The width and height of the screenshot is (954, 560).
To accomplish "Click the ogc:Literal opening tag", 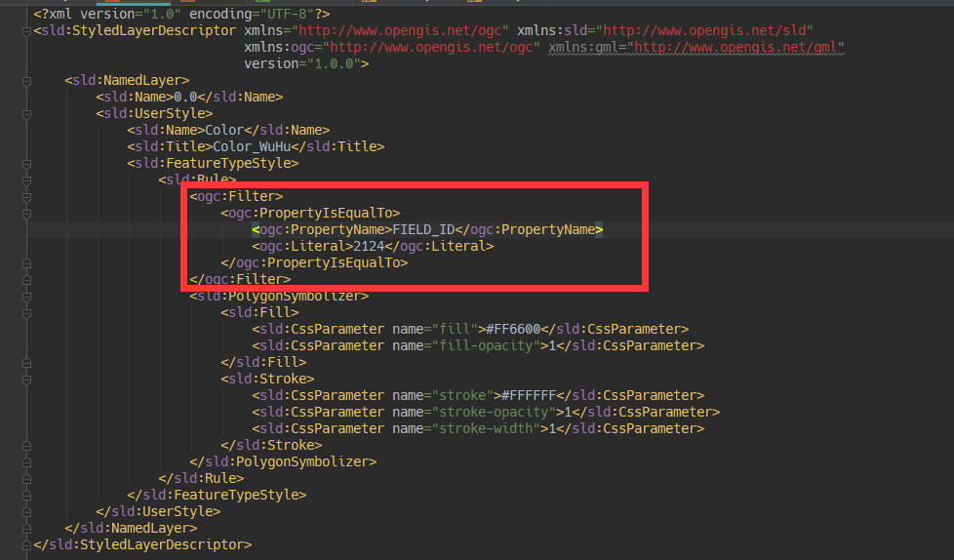I will (302, 246).
